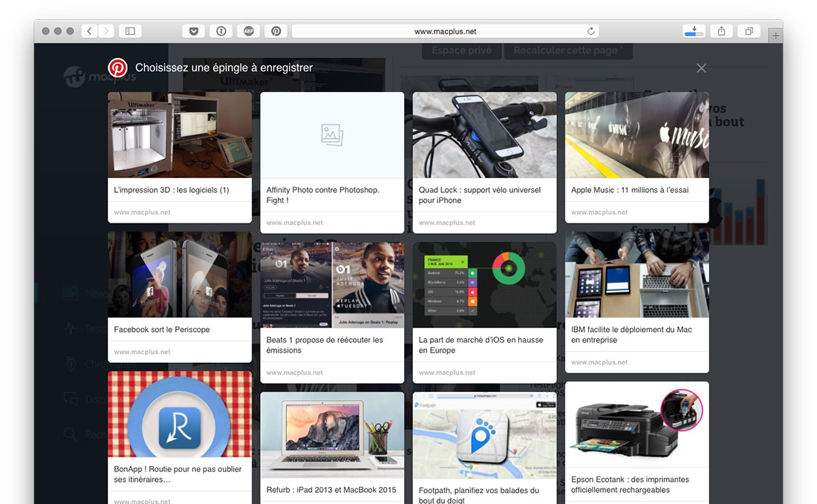Click "Beats 1 propose de réécouter les émissions"
Viewport: 817px width, 504px height.
click(324, 345)
